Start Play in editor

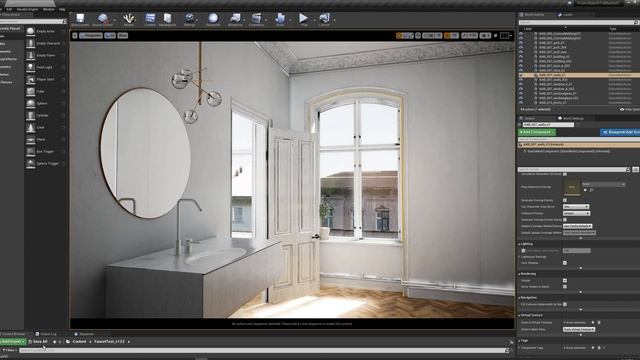pyautogui.click(x=303, y=19)
